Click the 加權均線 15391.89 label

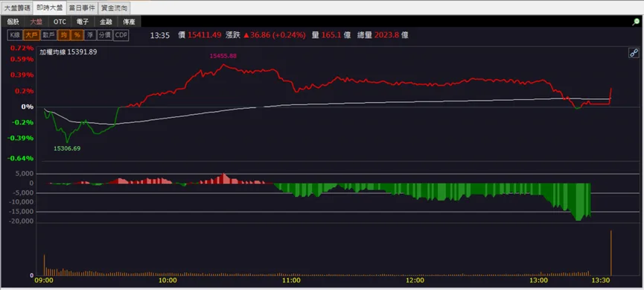tap(68, 52)
